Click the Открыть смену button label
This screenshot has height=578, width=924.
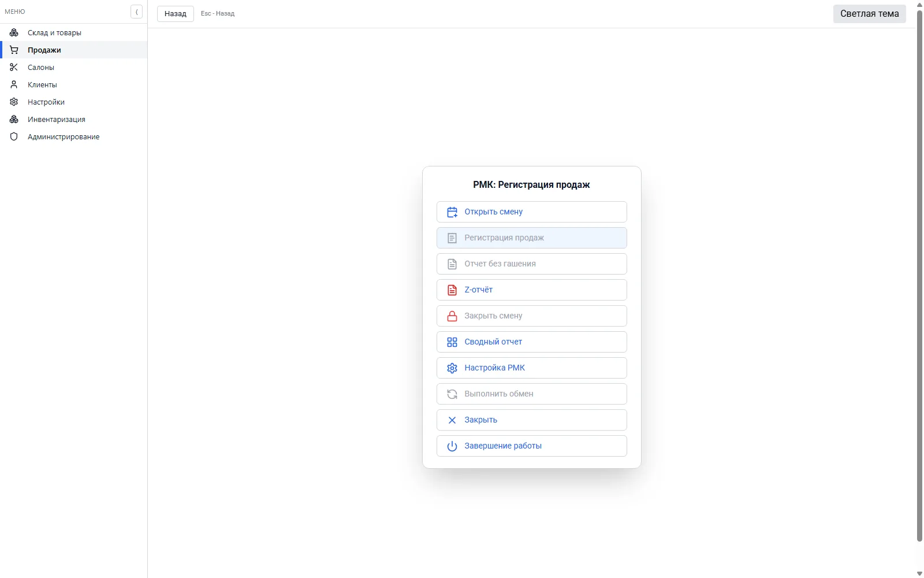click(493, 212)
